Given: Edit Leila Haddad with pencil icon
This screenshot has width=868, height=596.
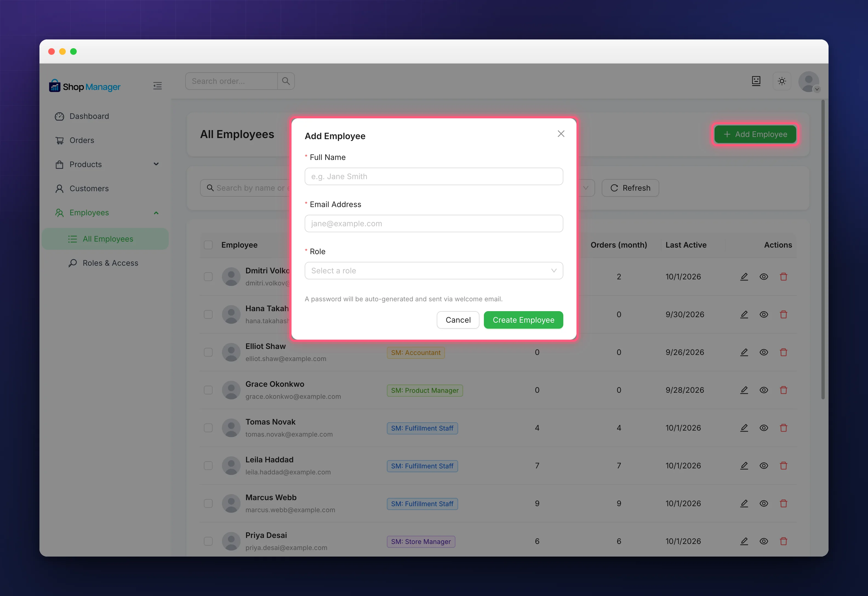Looking at the screenshot, I should (744, 465).
